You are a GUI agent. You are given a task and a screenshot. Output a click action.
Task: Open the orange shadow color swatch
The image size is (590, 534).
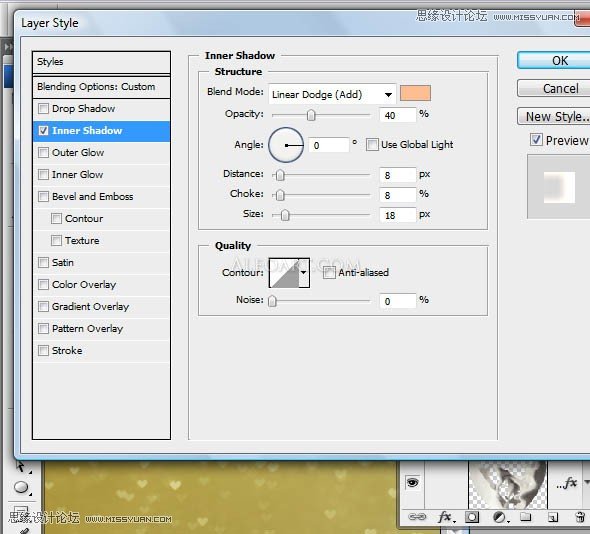[x=415, y=93]
